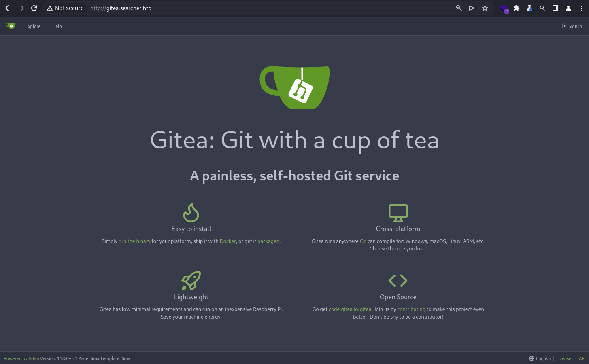
Task: Toggle the browser side panel icon
Action: [555, 8]
